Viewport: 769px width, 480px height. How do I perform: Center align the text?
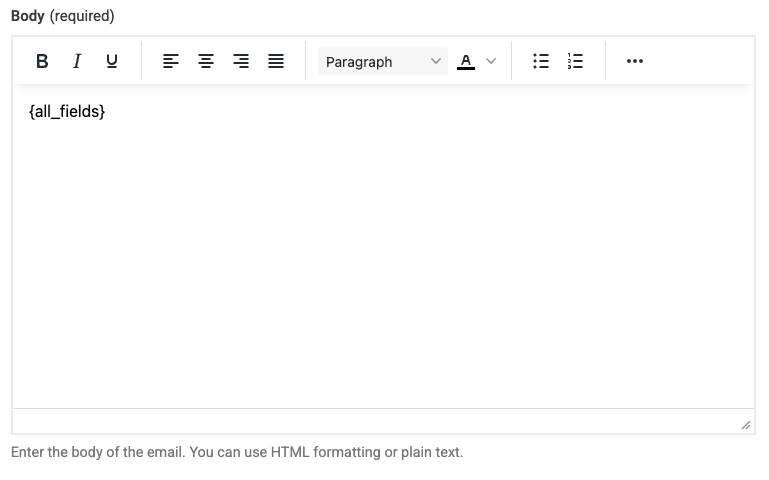click(x=206, y=61)
